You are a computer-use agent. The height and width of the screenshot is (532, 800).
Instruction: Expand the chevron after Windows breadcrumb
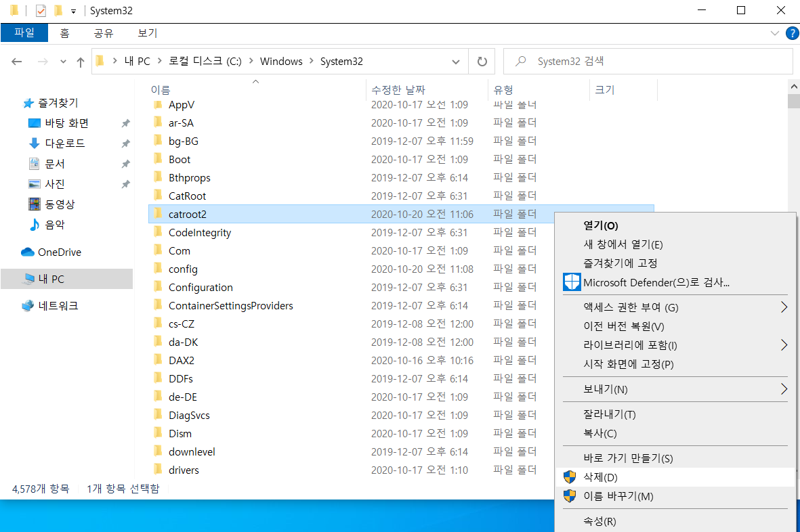(x=311, y=61)
